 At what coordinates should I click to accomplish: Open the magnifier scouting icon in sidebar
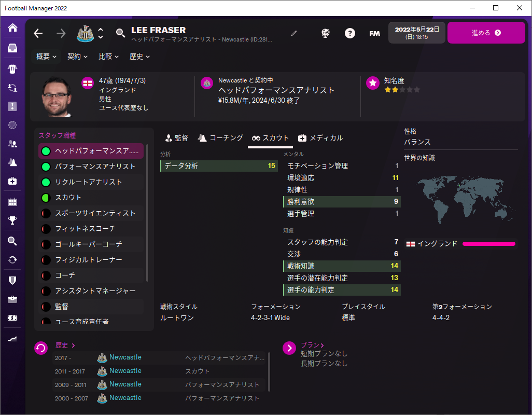point(12,241)
